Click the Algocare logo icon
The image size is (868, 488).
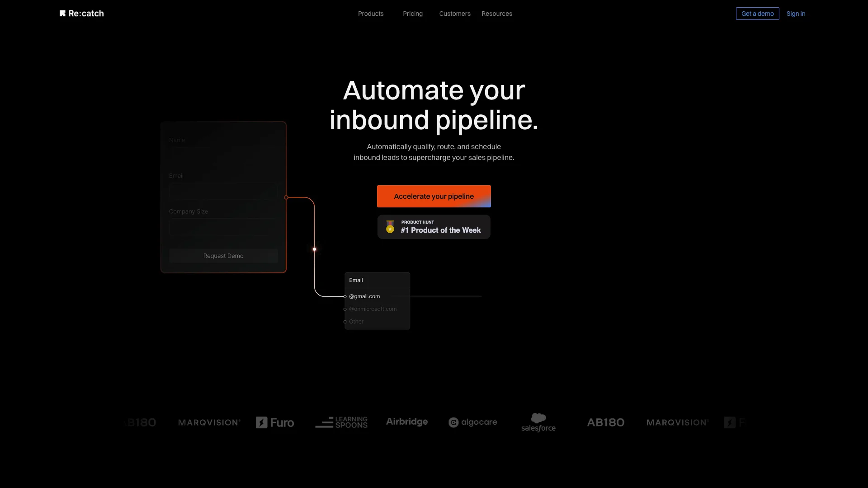coord(454,421)
